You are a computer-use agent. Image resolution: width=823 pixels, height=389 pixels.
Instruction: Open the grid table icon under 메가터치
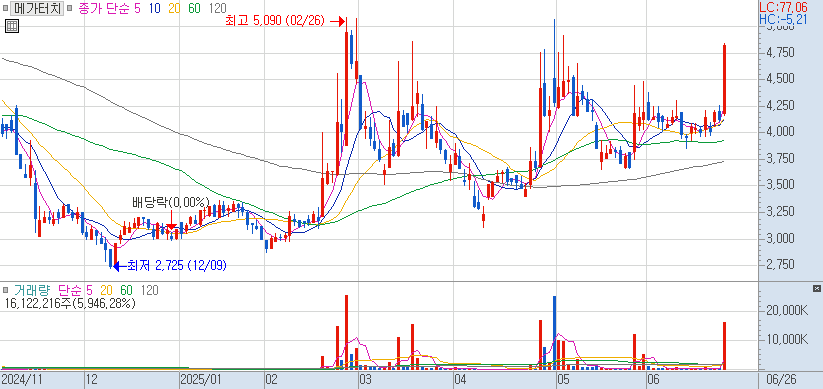(x=12, y=26)
